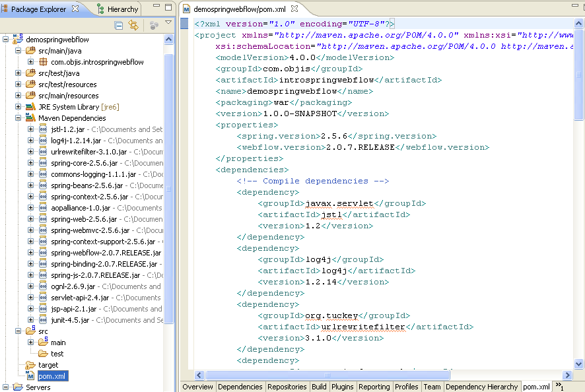Select spring-context-support-2.5.6.jar in tree
This screenshot has width=585, height=392.
point(103,242)
